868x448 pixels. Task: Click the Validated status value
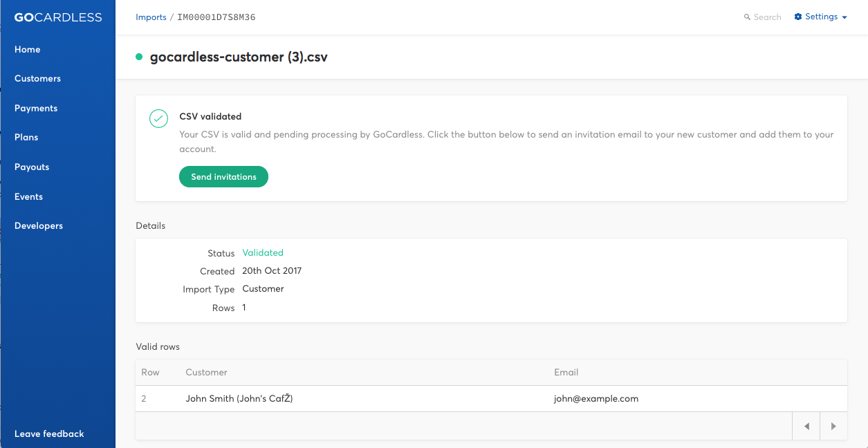(x=263, y=253)
